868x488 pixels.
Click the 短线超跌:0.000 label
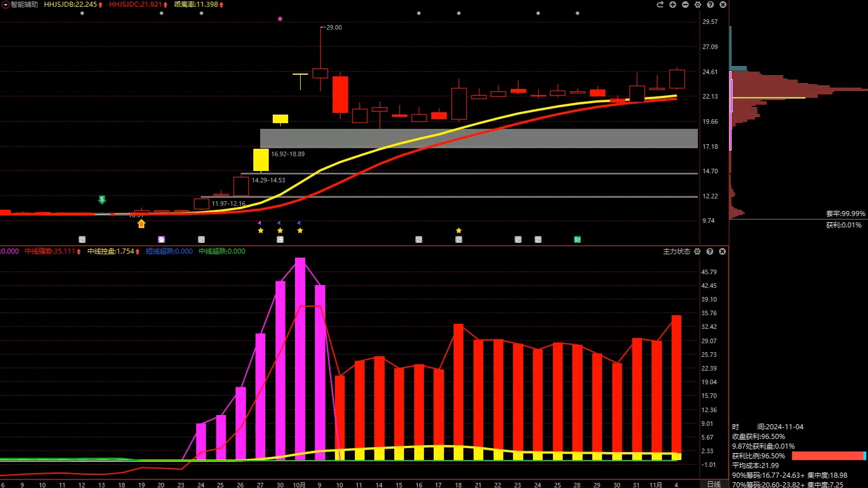[169, 251]
